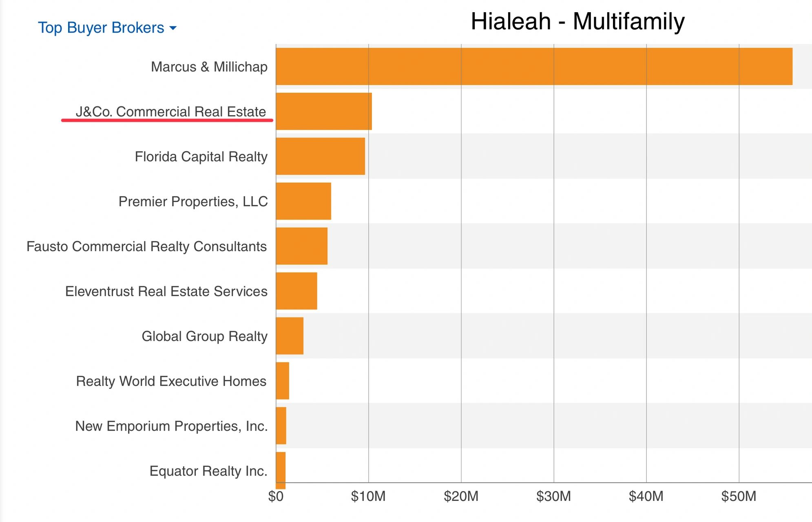Click the Equator Realty Inc. bar
Image resolution: width=812 pixels, height=522 pixels.
[x=281, y=470]
